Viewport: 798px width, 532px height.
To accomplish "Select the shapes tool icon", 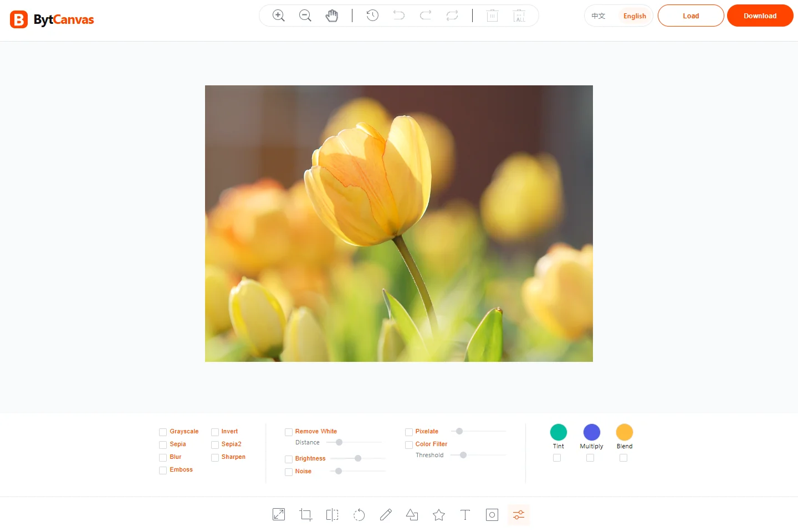I will pyautogui.click(x=412, y=515).
